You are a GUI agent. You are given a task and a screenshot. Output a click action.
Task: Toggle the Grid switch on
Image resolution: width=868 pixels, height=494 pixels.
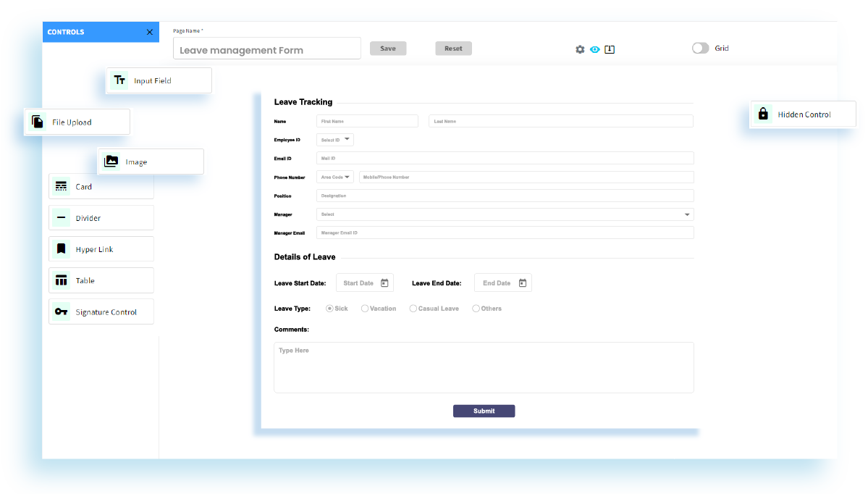click(x=700, y=48)
